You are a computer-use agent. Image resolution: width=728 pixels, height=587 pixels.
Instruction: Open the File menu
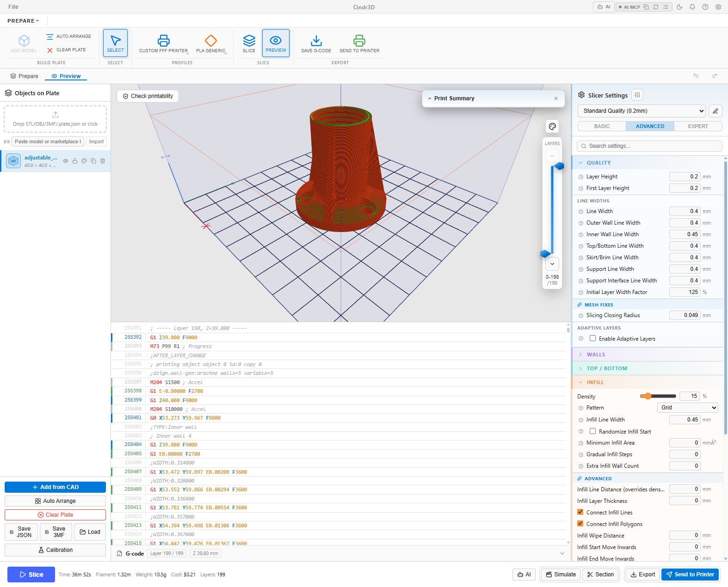click(x=13, y=7)
